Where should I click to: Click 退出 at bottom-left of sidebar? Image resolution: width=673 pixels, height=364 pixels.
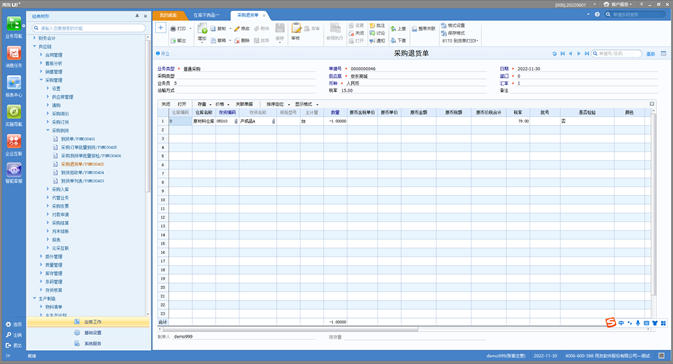point(14,345)
